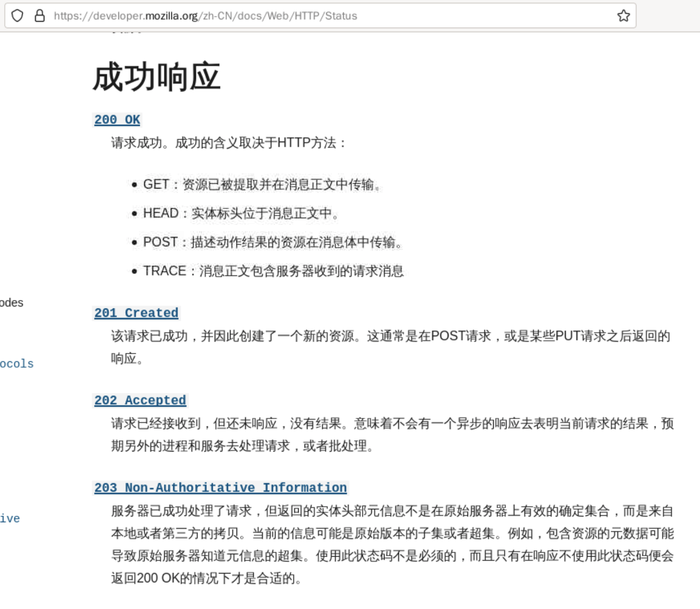
Task: Click the 203 description starting 服务器已成功处理了请求
Action: 392,544
